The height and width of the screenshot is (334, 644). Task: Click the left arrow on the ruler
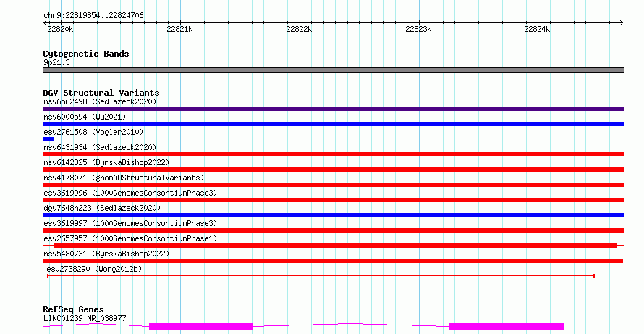pos(45,22)
